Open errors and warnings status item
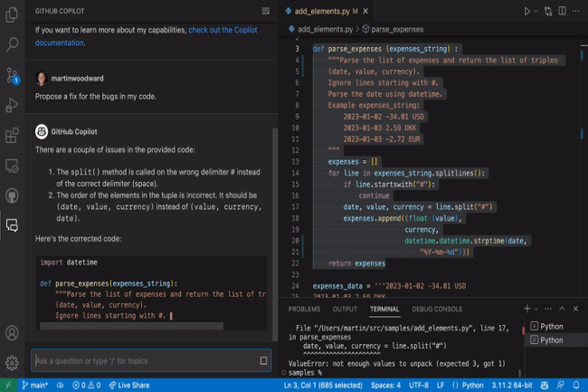 [86, 386]
